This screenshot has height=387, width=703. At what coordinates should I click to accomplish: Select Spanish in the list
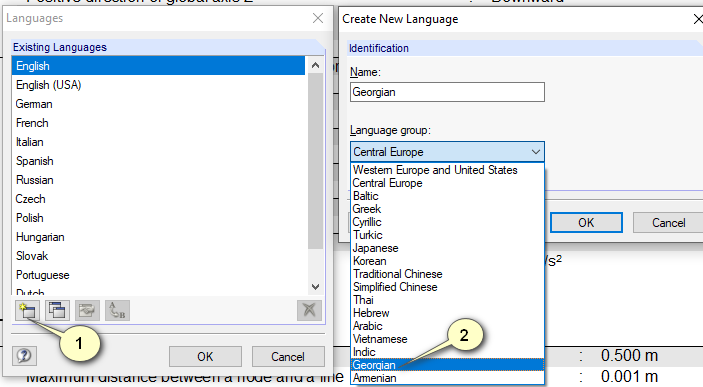coord(158,161)
